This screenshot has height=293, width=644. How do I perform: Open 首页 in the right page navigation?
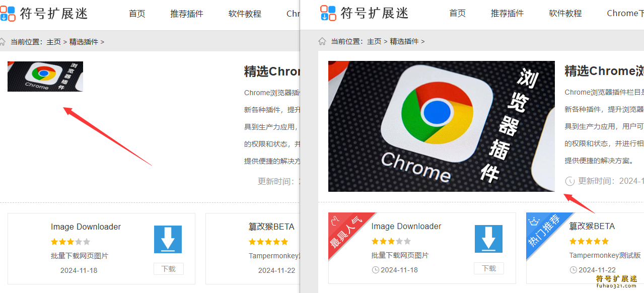[458, 13]
